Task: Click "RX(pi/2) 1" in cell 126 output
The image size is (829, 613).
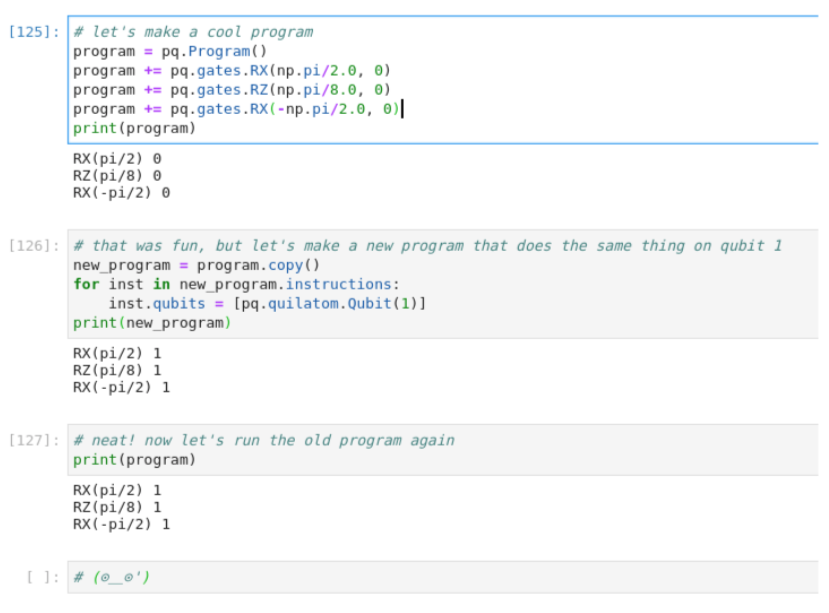Action: coord(117,353)
